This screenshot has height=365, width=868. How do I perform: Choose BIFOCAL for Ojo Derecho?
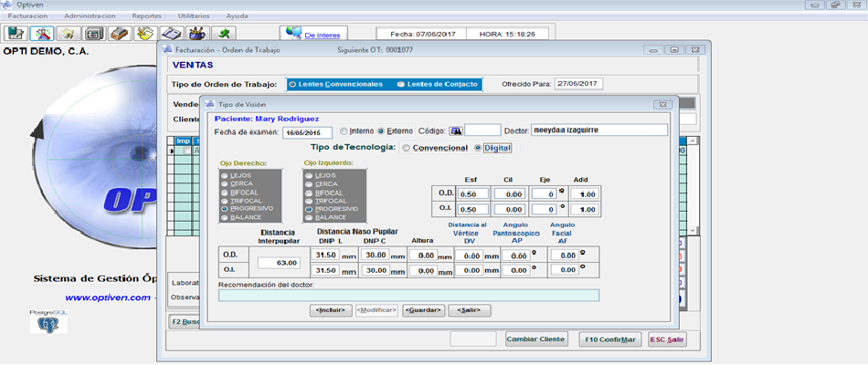225,191
